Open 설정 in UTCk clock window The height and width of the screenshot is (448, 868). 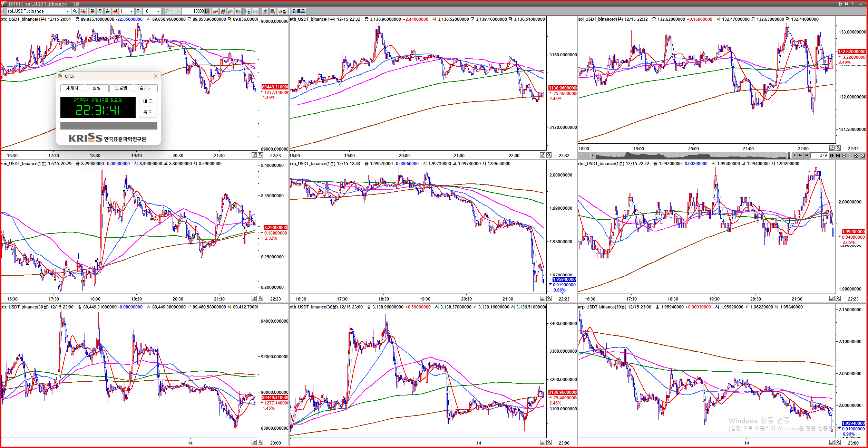tap(97, 88)
